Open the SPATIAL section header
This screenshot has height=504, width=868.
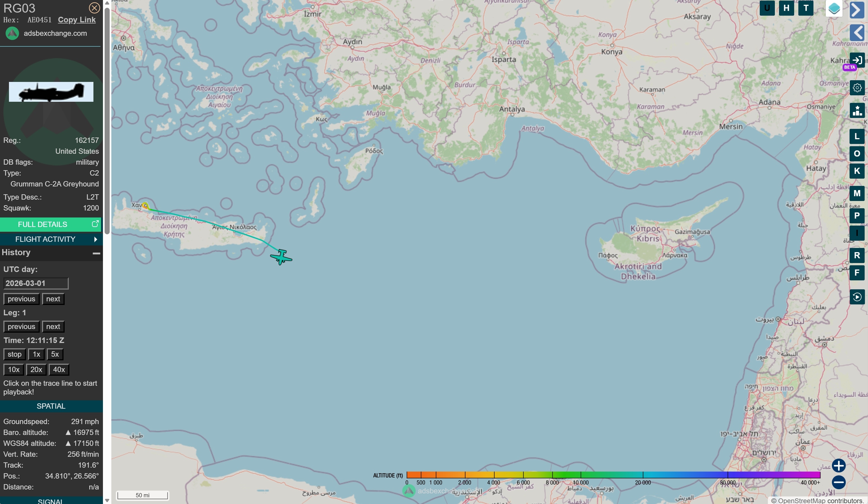[51, 406]
